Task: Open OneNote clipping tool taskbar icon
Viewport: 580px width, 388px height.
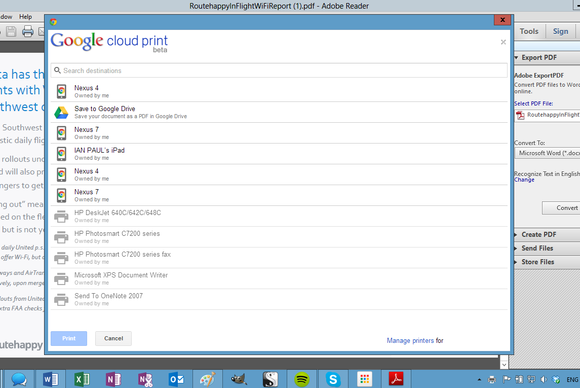Action: (145, 379)
